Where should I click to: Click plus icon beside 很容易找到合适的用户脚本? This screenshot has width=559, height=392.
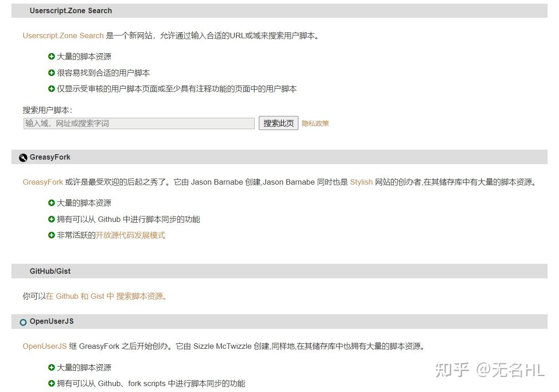point(51,73)
